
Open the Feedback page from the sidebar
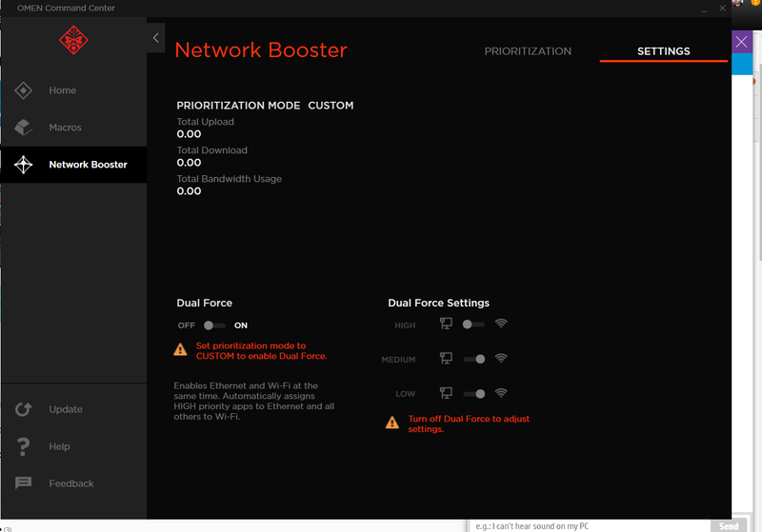[x=71, y=483]
